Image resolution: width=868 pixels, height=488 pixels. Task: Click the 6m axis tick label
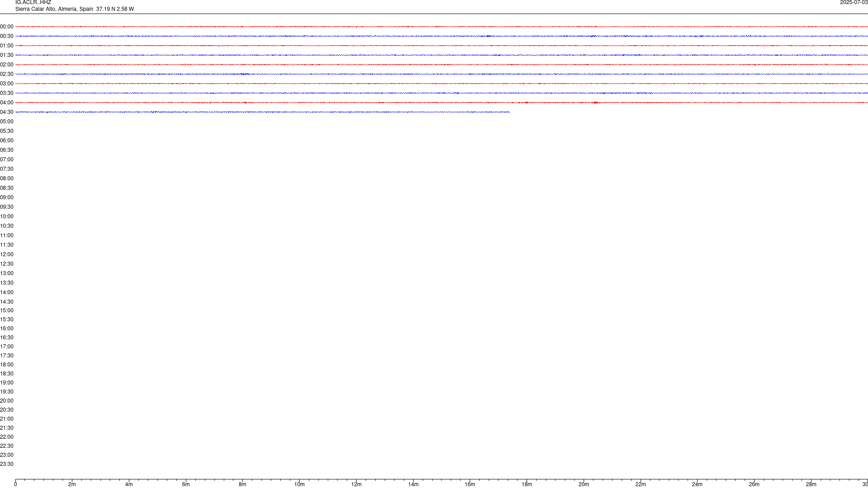coord(186,484)
